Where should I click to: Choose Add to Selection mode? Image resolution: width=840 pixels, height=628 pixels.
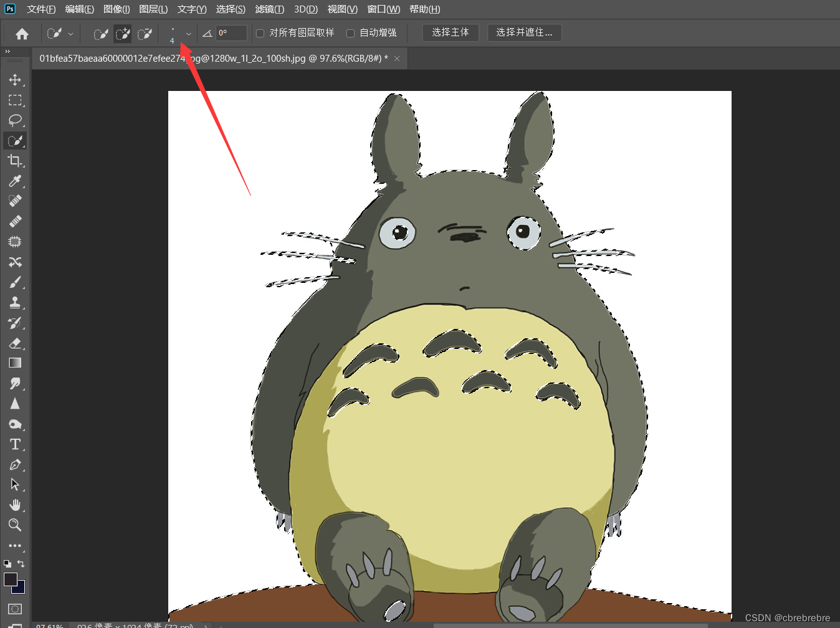(x=123, y=34)
